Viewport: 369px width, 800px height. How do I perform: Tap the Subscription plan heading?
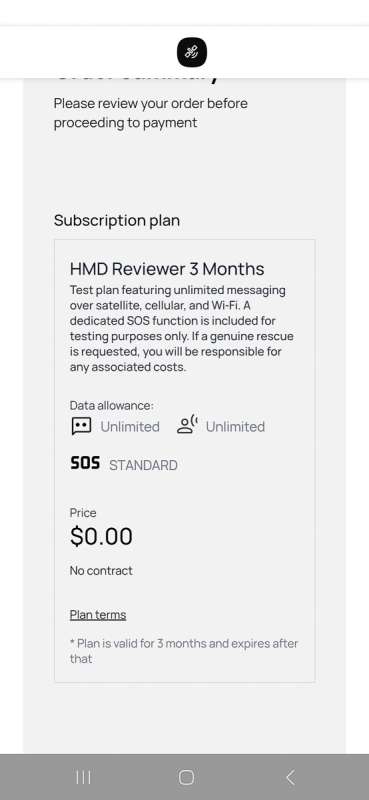117,220
